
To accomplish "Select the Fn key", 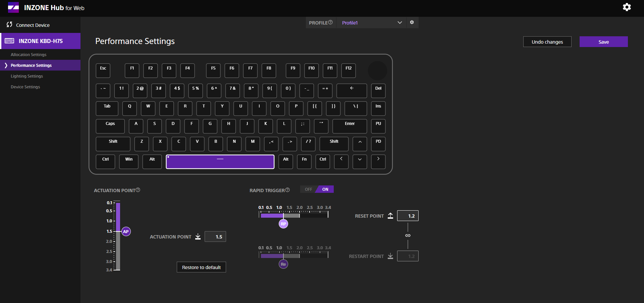I will click(304, 162).
